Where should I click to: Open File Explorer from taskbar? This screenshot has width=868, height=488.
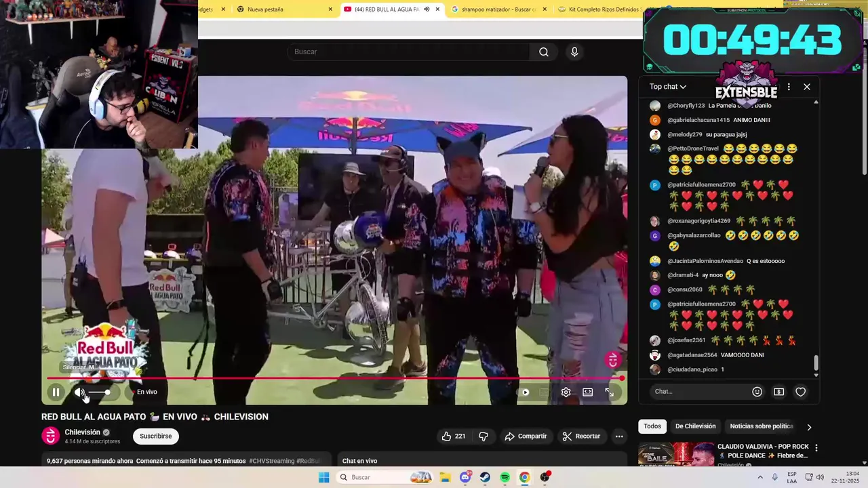tap(445, 477)
